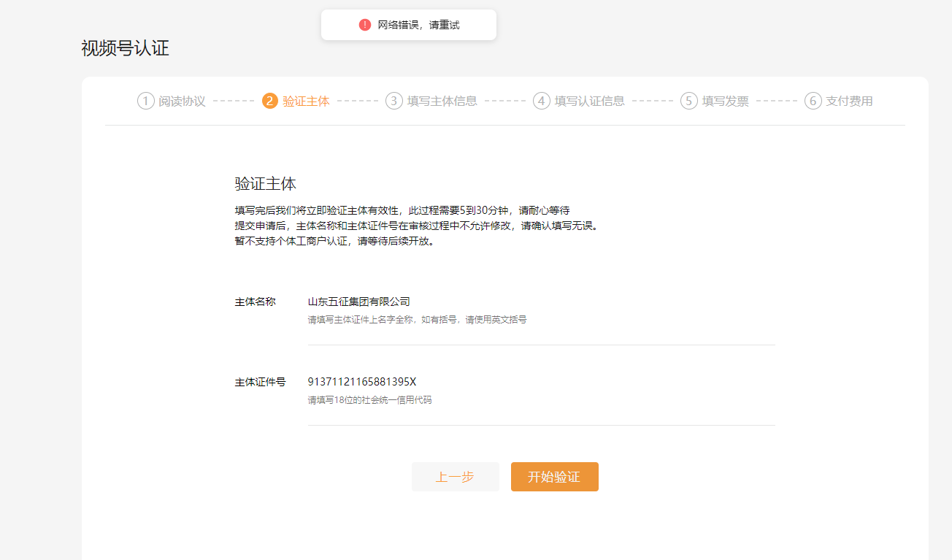Screen dimensions: 952x560
Task: Click the orange step 2 circle icon
Action: [x=270, y=101]
